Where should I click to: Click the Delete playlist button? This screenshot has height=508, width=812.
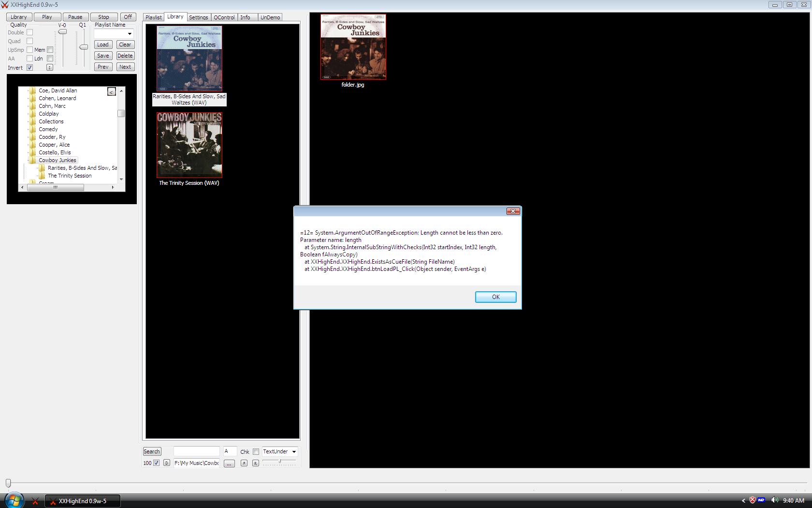pos(125,56)
